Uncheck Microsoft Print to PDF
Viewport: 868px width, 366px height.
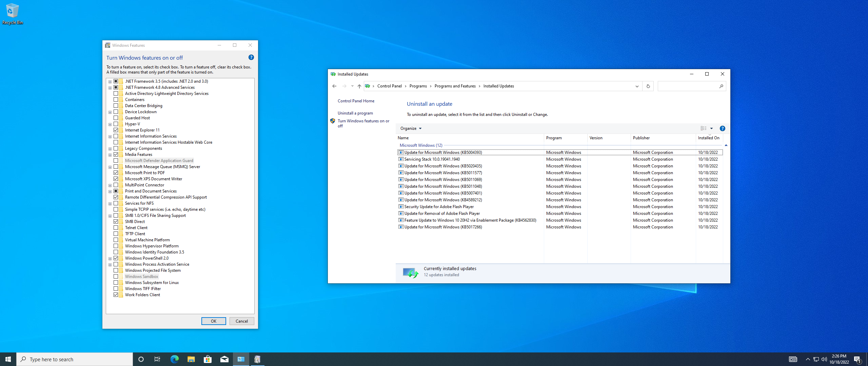[116, 173]
